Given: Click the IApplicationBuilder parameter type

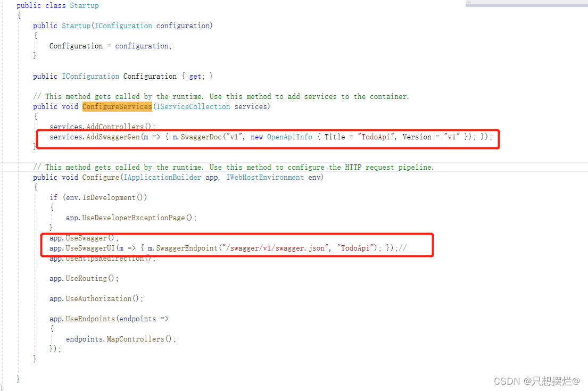Looking at the screenshot, I should [163, 177].
